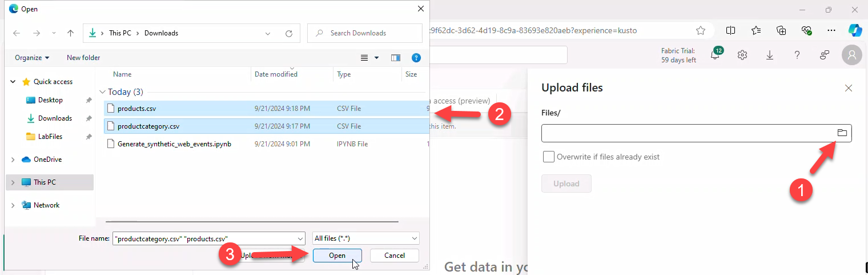Click the Open button
868x275 pixels.
click(337, 256)
